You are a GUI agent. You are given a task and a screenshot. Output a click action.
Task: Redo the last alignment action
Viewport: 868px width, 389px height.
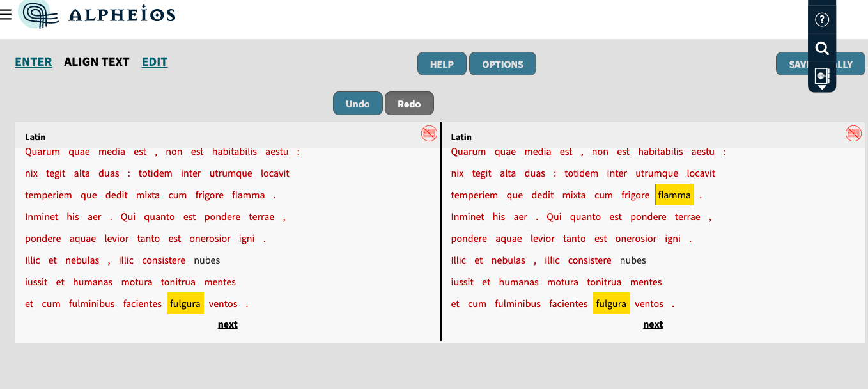(409, 103)
